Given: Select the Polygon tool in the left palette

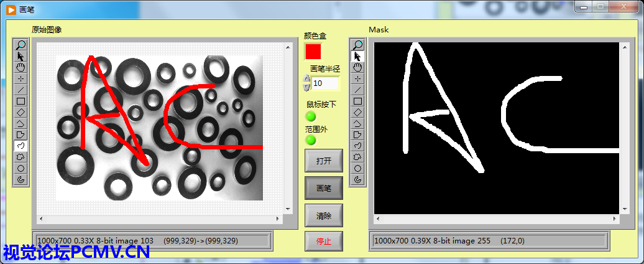Looking at the screenshot, I should pos(21,134).
